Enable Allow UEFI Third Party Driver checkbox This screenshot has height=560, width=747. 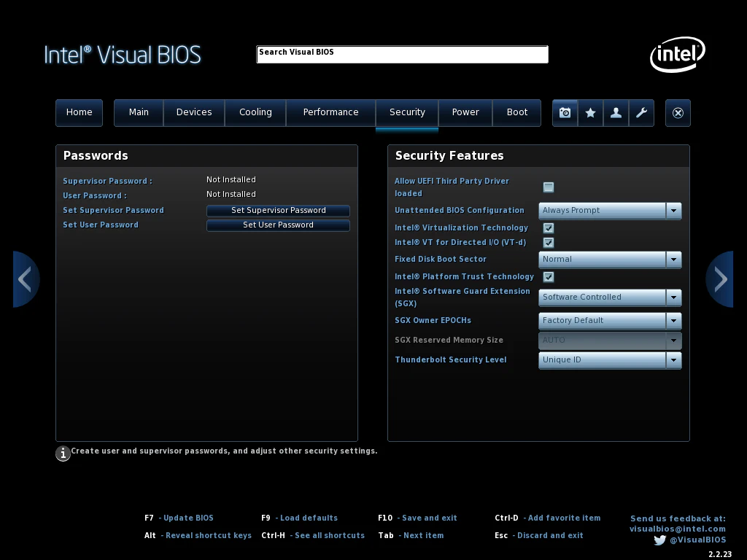pyautogui.click(x=549, y=187)
